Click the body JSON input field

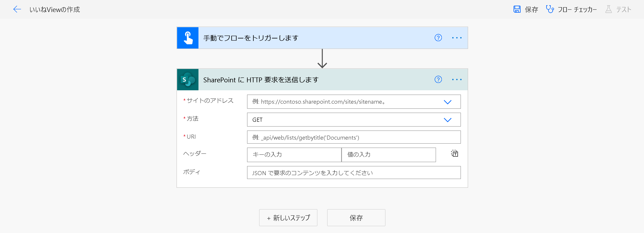click(354, 173)
